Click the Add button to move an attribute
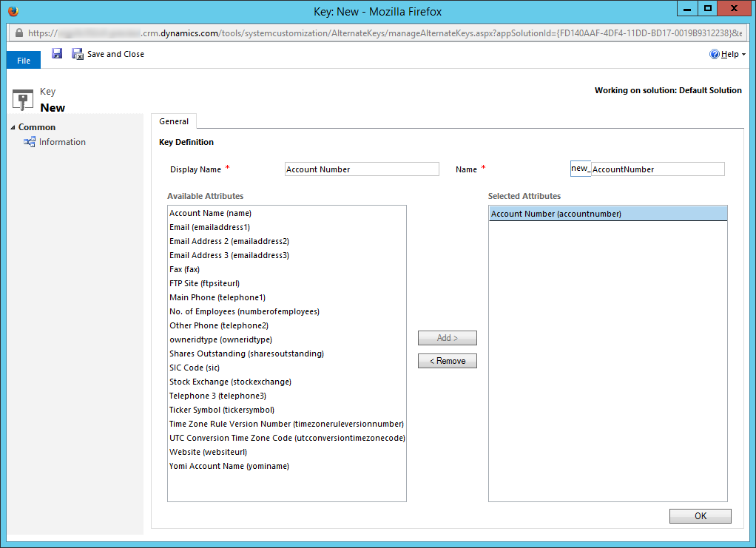The height and width of the screenshot is (548, 756). [x=447, y=337]
